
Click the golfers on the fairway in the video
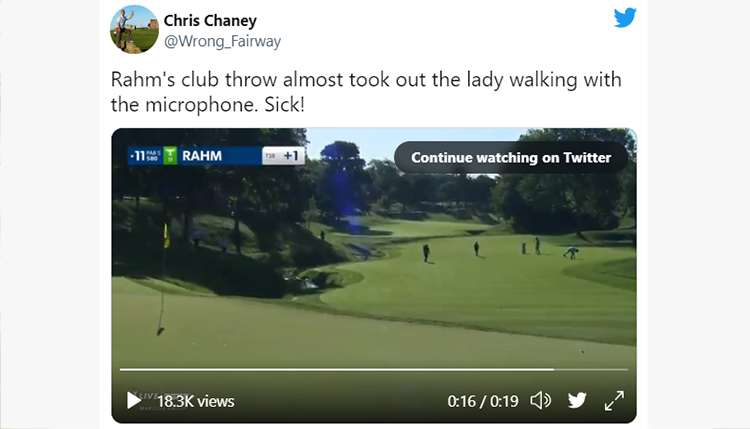coord(497,250)
